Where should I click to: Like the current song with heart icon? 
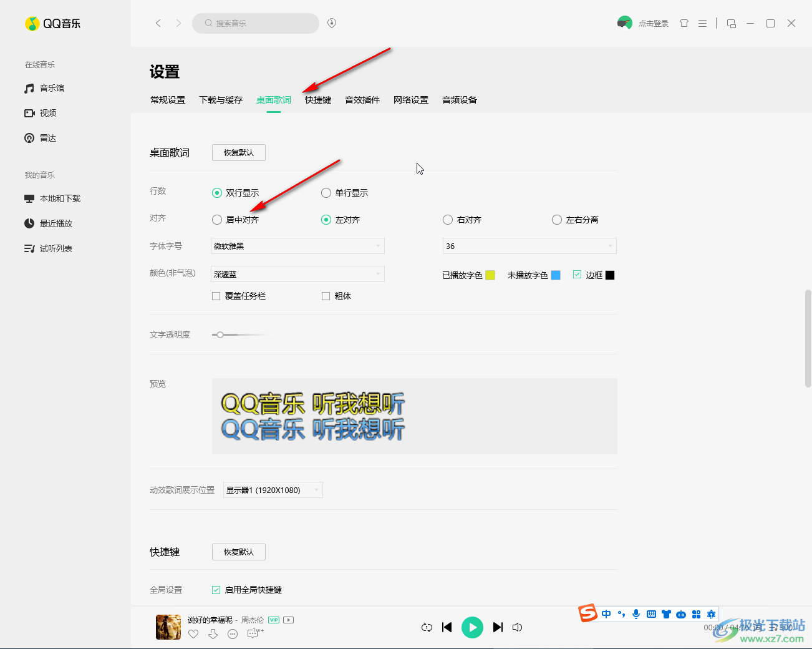[x=193, y=634]
